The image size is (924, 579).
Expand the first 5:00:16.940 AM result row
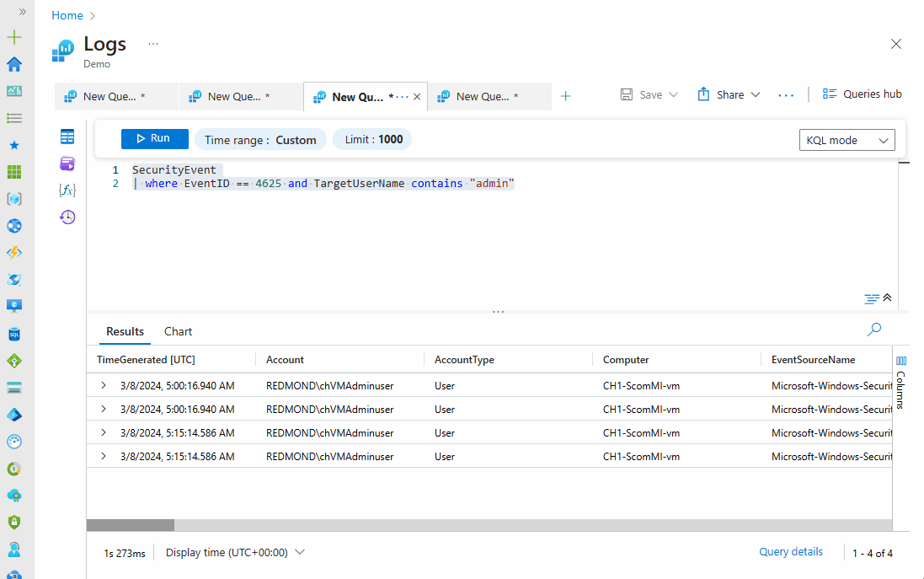104,386
